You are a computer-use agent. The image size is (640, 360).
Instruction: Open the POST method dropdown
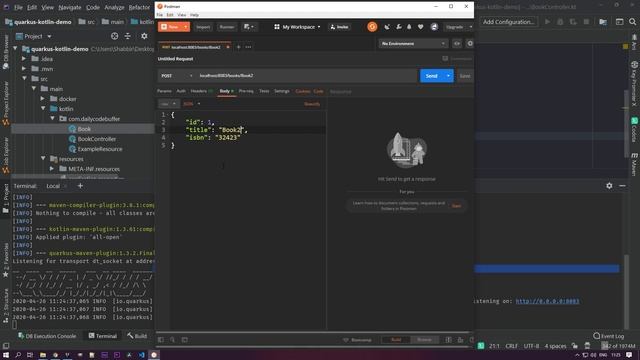[x=176, y=76]
